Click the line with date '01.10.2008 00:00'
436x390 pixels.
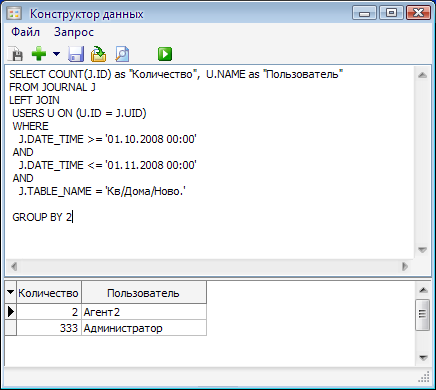107,139
